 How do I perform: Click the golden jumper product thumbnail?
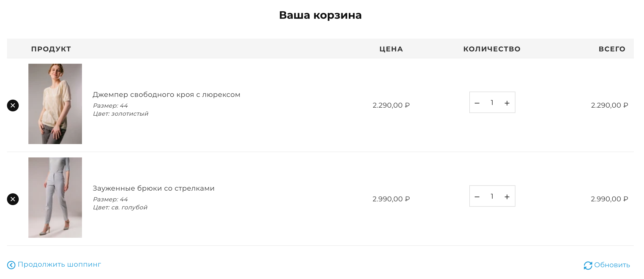(x=55, y=104)
